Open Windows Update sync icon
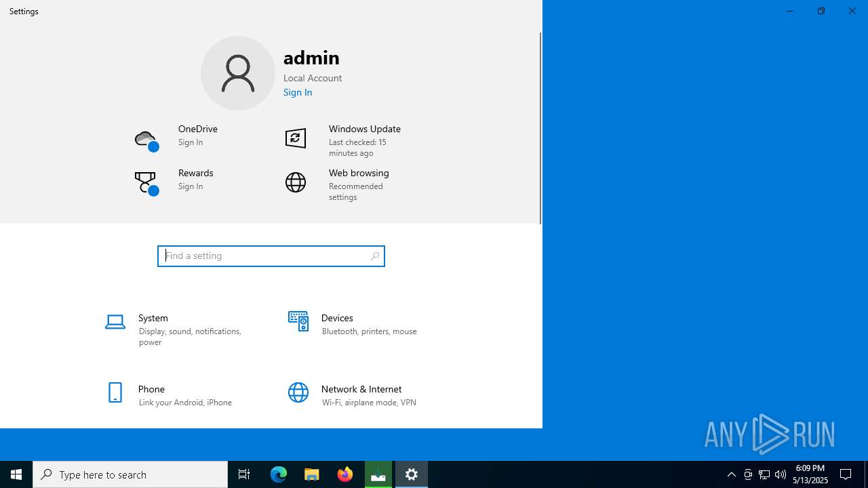 296,138
